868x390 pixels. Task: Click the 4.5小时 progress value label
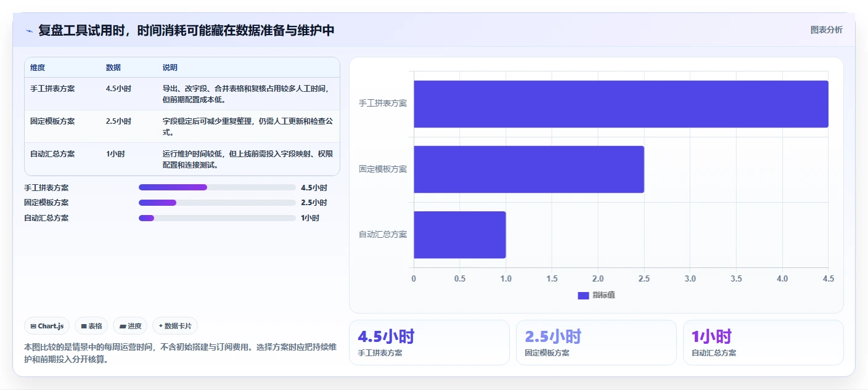click(x=314, y=187)
